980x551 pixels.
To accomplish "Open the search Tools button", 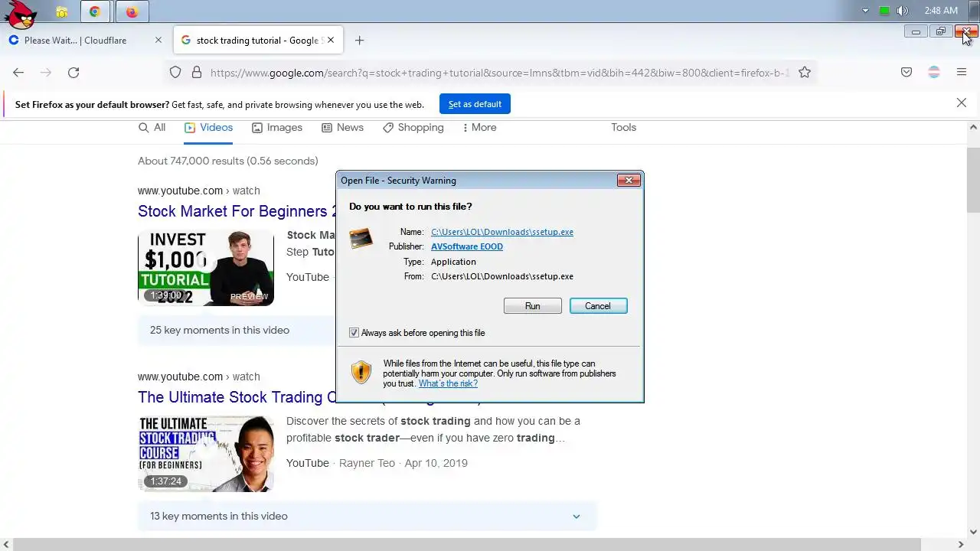I will pos(623,128).
